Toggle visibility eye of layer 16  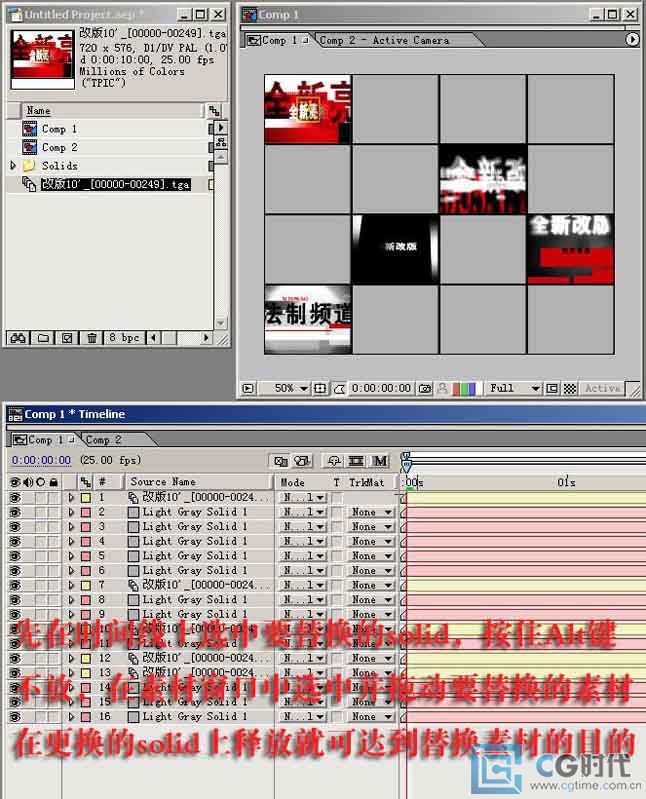click(14, 716)
